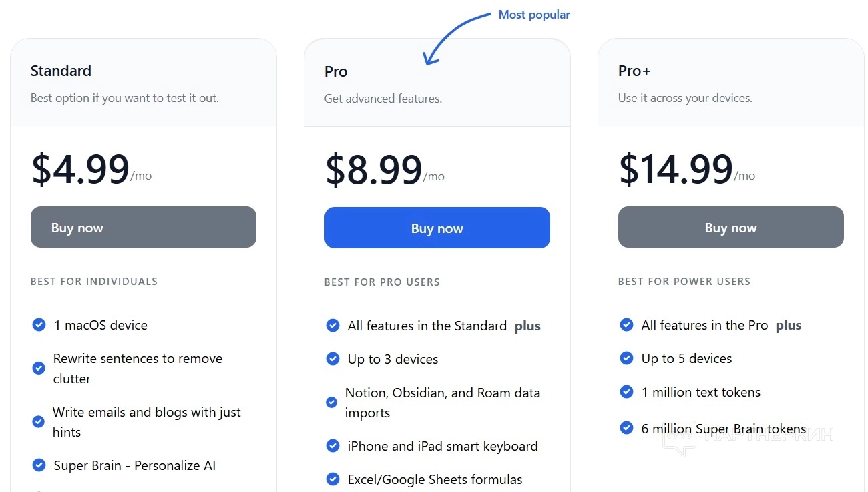Click the checkmark beside Super Brain - Personalize AI
The image size is (868, 492).
[39, 465]
